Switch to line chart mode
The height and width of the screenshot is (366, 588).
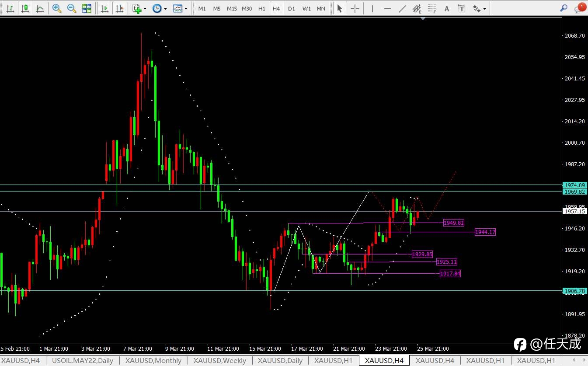pyautogui.click(x=40, y=8)
